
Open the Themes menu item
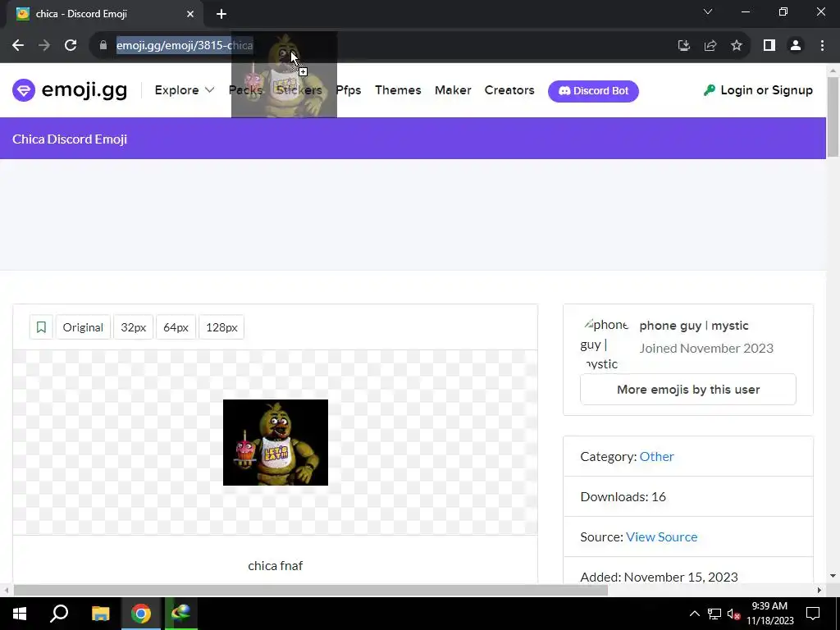pos(398,90)
